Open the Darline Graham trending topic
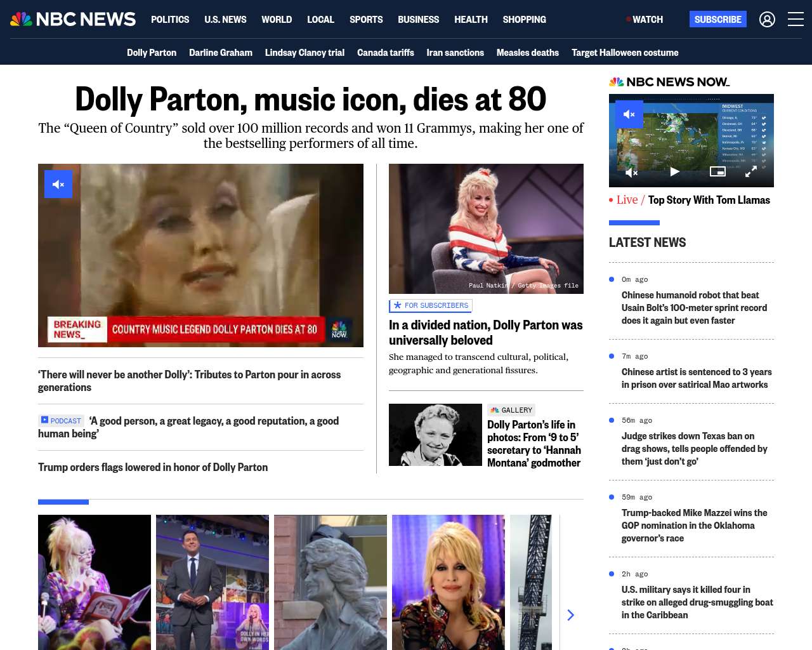Image resolution: width=812 pixels, height=650 pixels. 221,53
